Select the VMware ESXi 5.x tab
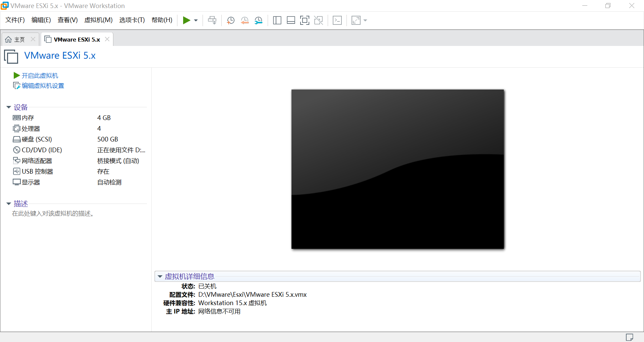Viewport: 644px width, 342px height. click(x=77, y=40)
